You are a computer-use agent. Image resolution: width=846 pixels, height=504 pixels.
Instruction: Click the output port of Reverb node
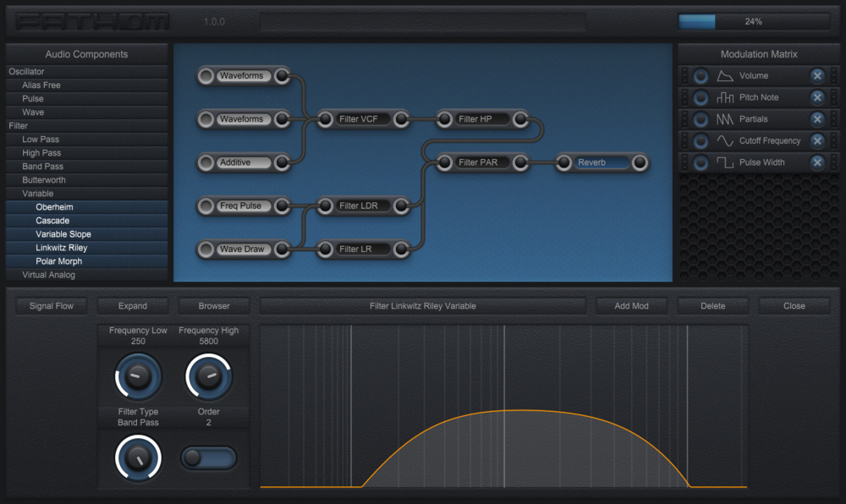pos(640,162)
